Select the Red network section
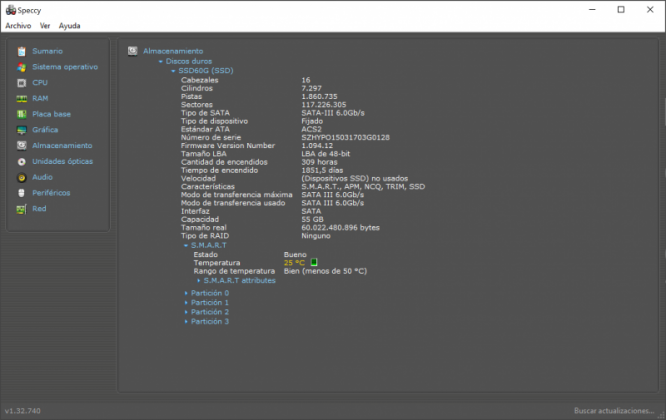The height and width of the screenshot is (420, 666). [39, 208]
